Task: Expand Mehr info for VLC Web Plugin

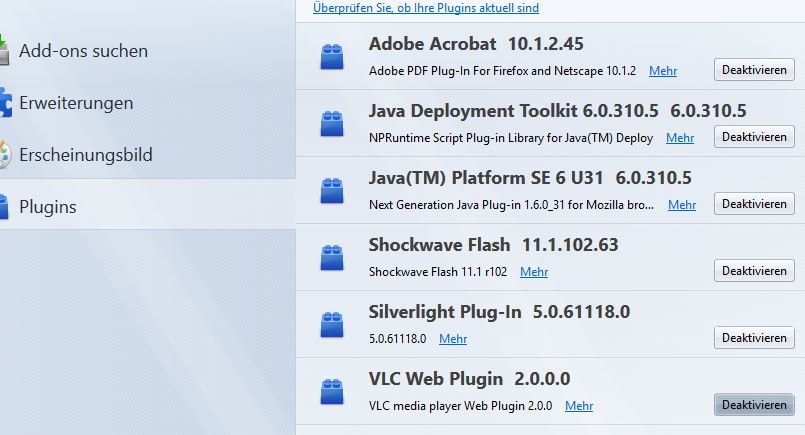Action: [579, 406]
